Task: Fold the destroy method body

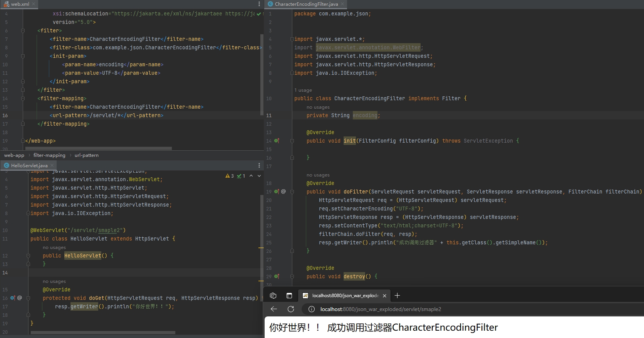Action: (292, 276)
